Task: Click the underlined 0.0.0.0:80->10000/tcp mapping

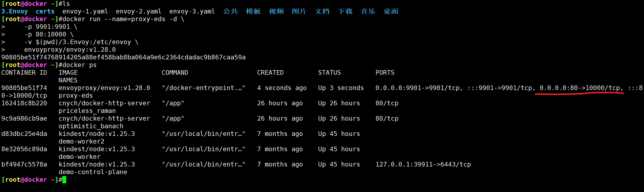Action: coord(580,88)
